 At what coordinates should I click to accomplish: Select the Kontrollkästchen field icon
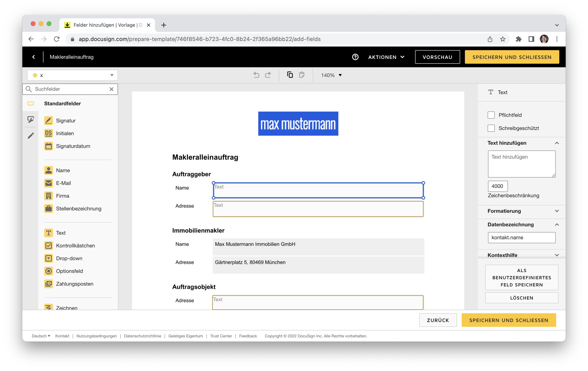tap(49, 246)
